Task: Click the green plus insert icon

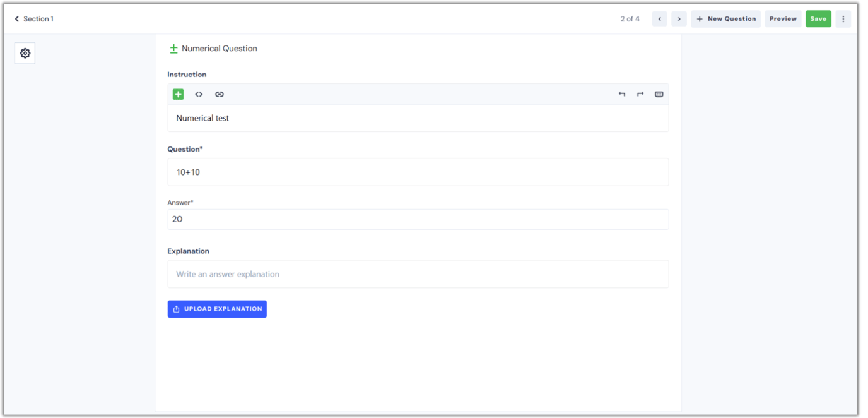Action: click(178, 94)
